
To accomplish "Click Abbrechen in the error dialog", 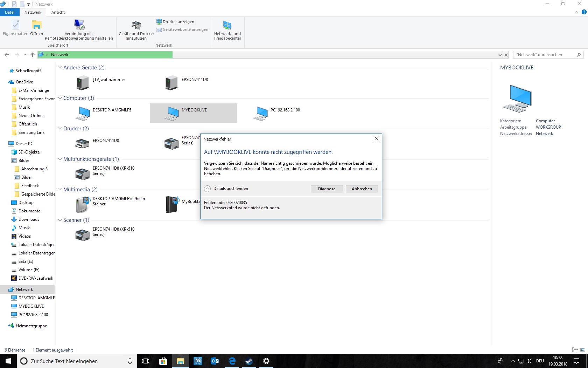I will [362, 189].
